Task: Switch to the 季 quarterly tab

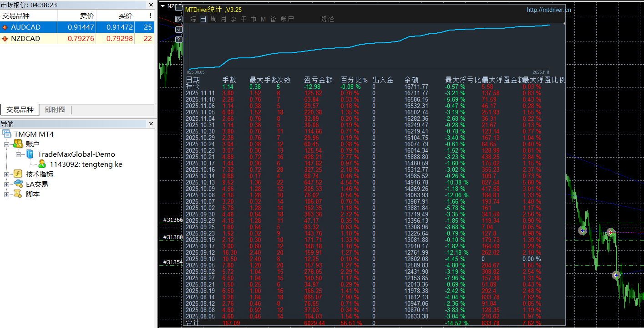Action: tap(233, 19)
